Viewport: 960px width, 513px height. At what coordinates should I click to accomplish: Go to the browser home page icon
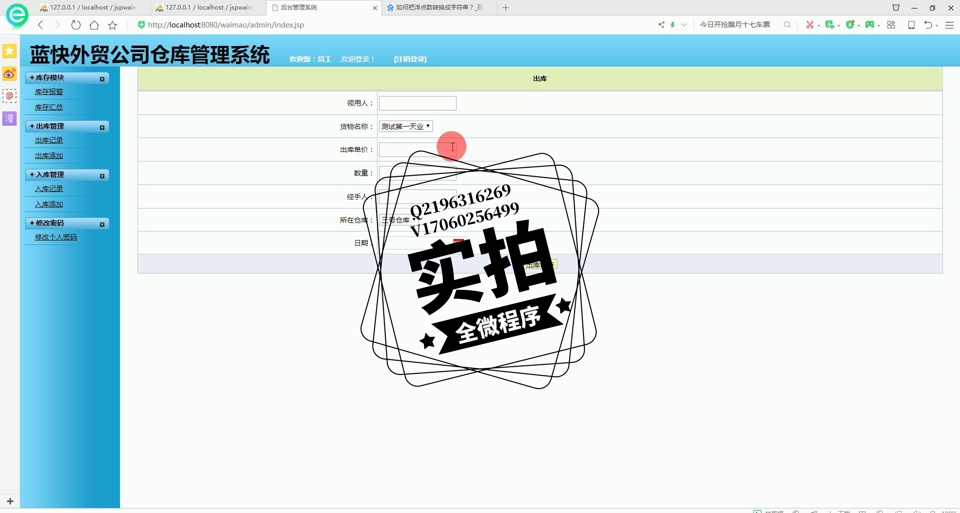(94, 25)
